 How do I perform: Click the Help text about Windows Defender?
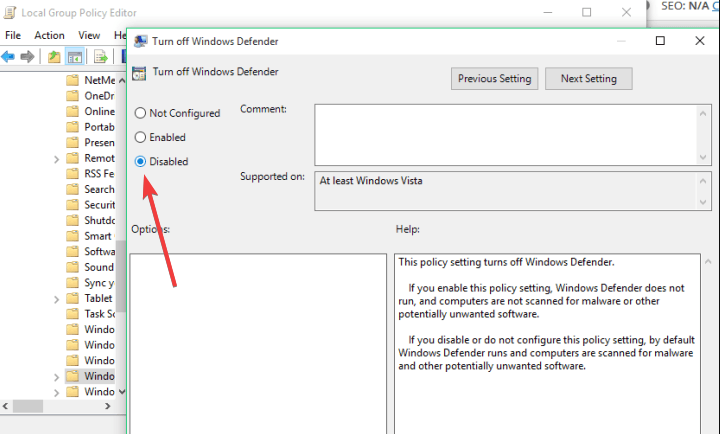pyautogui.click(x=546, y=314)
